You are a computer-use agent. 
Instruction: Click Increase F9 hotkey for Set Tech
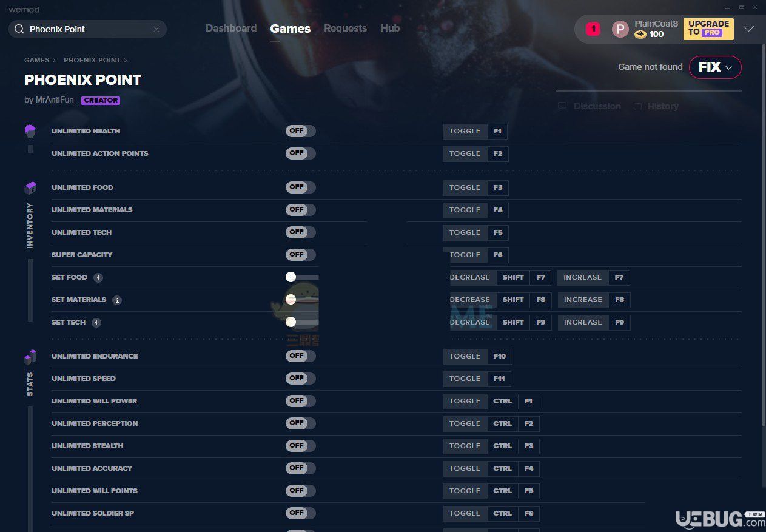[x=594, y=323]
